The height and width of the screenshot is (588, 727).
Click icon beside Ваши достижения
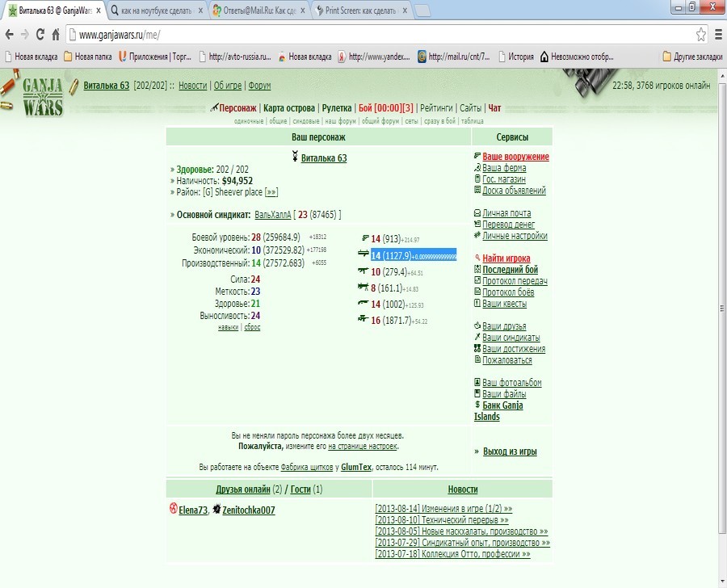point(477,348)
